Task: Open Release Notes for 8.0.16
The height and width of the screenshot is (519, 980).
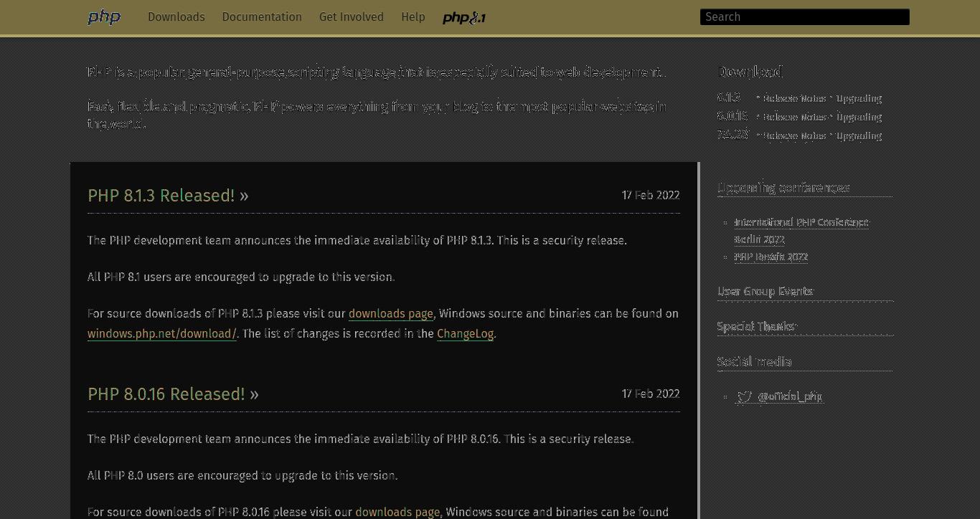Action: (x=794, y=117)
